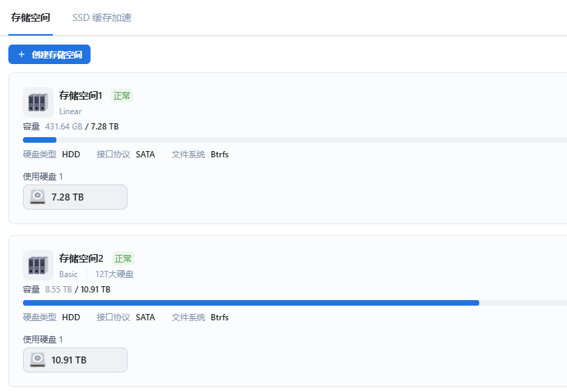The width and height of the screenshot is (567, 392).
Task: Click Btrfs file system in 存储空间1
Action: point(219,155)
